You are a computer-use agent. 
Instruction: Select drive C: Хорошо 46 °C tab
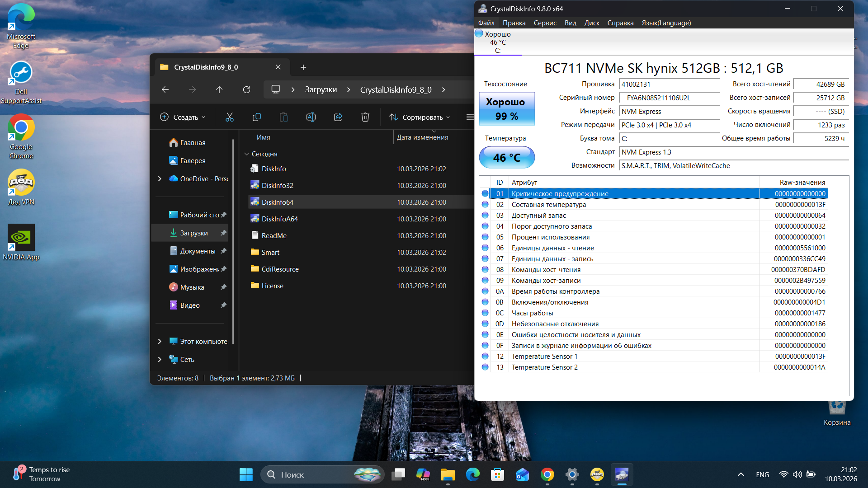[497, 42]
